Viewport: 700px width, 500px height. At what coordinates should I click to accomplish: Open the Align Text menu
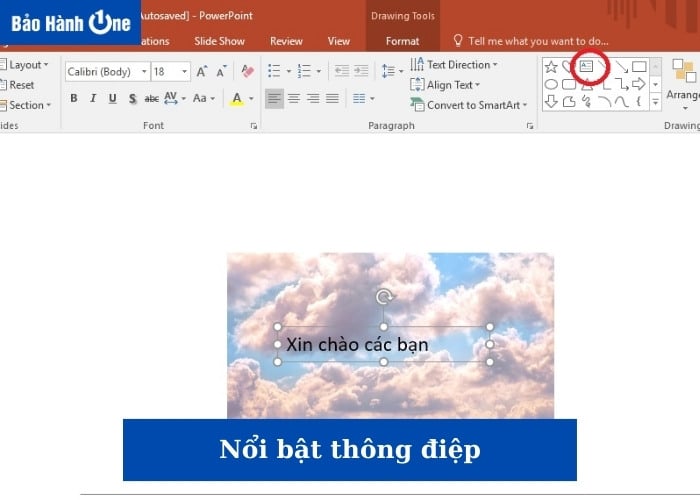[x=445, y=85]
